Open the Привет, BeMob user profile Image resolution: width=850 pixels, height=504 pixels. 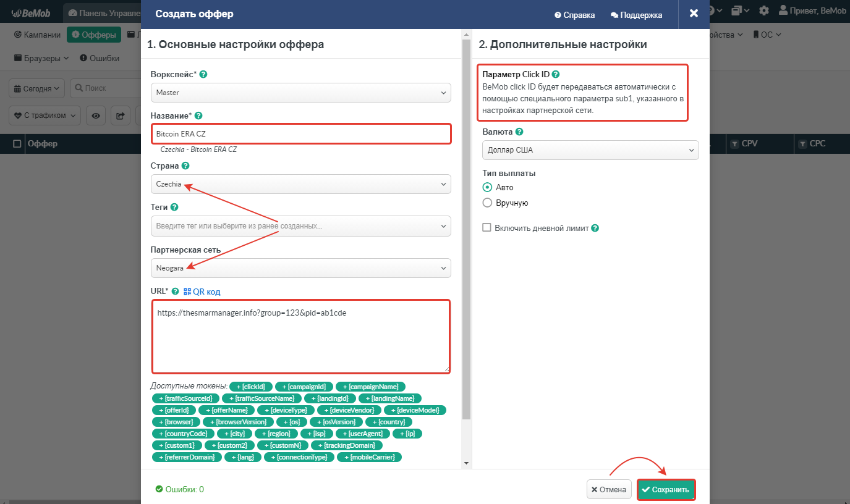812,10
